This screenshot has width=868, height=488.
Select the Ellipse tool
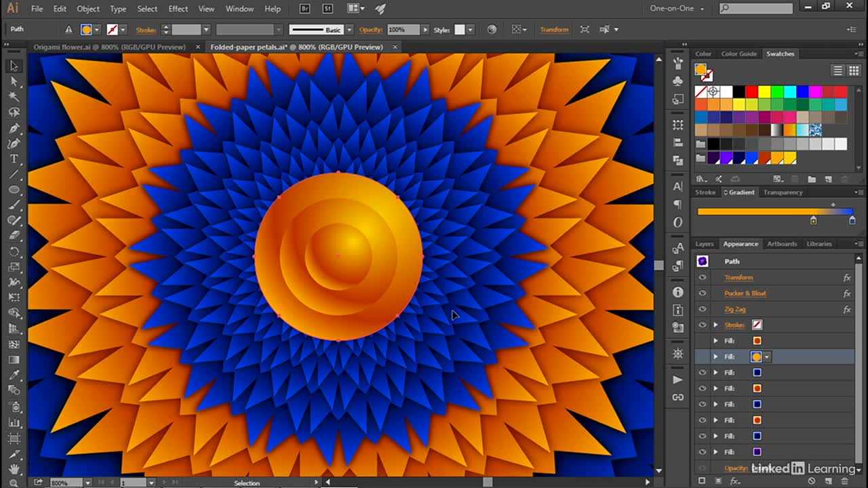click(14, 190)
